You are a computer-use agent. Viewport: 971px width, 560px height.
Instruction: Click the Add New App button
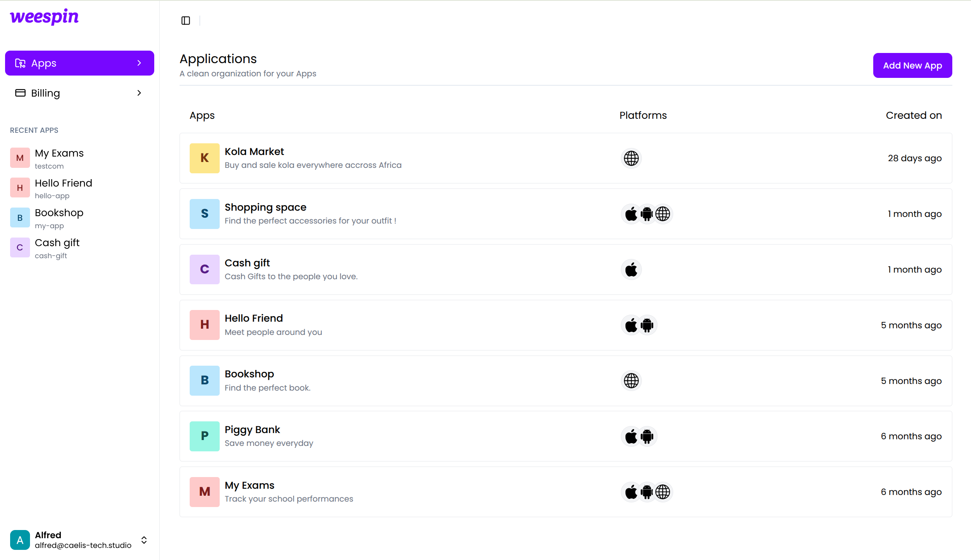[x=912, y=65]
